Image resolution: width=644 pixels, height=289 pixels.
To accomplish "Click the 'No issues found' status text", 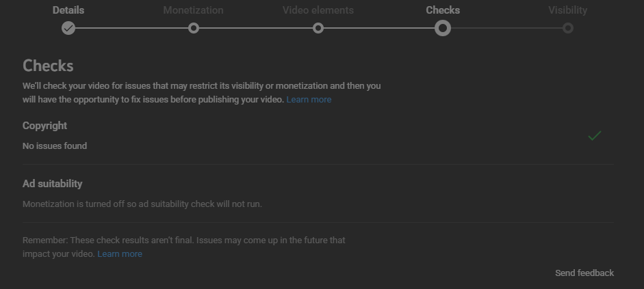I will (x=55, y=146).
